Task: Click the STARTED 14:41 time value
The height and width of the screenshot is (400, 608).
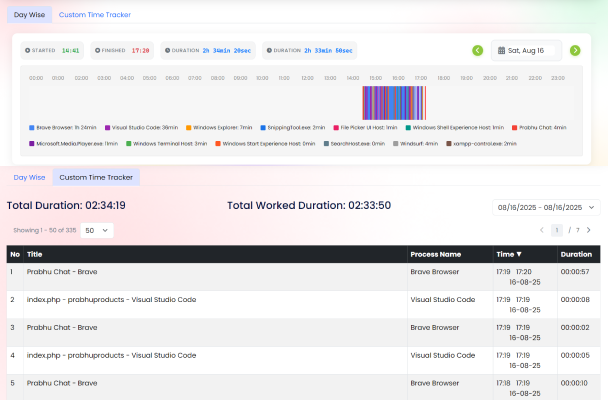Action: pyautogui.click(x=71, y=50)
